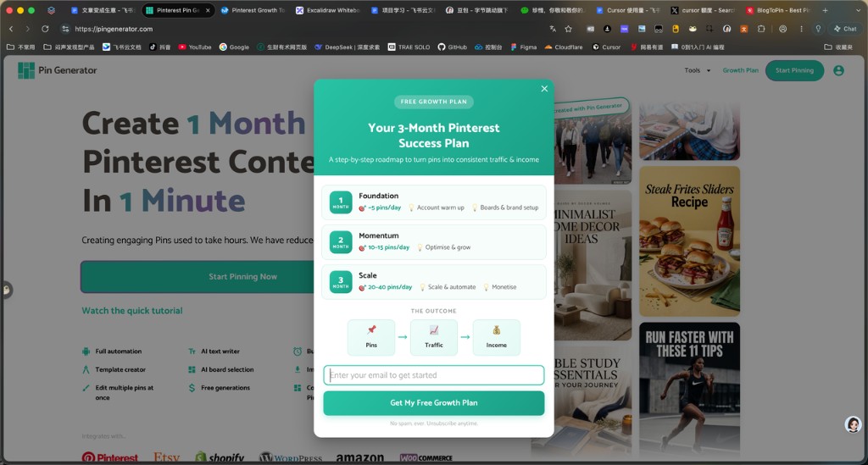
Task: Open the browser three-dot menu
Action: [801, 29]
